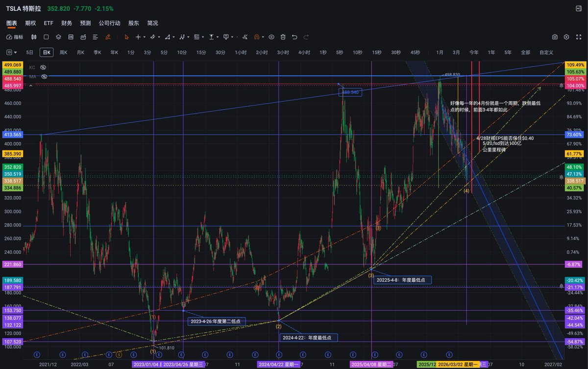Viewport: 588px width, 369px height.
Task: Toggle KC indicator visibility eye
Action: tap(43, 67)
